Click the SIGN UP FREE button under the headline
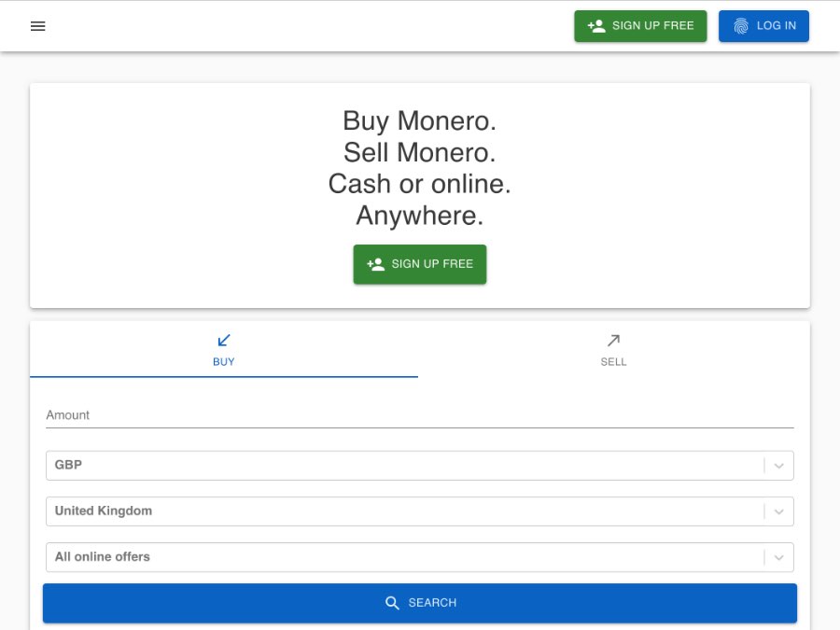Screen dimensions: 840x630 coord(420,264)
